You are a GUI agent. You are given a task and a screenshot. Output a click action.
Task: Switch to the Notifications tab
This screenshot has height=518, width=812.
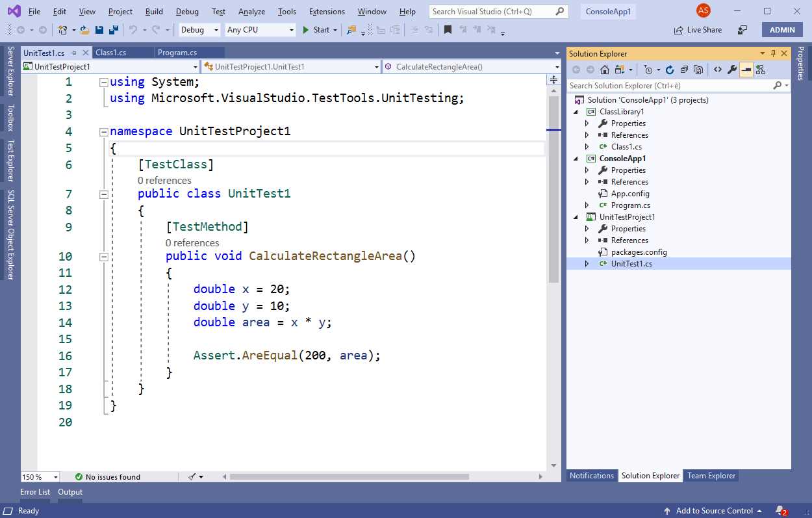tap(592, 476)
